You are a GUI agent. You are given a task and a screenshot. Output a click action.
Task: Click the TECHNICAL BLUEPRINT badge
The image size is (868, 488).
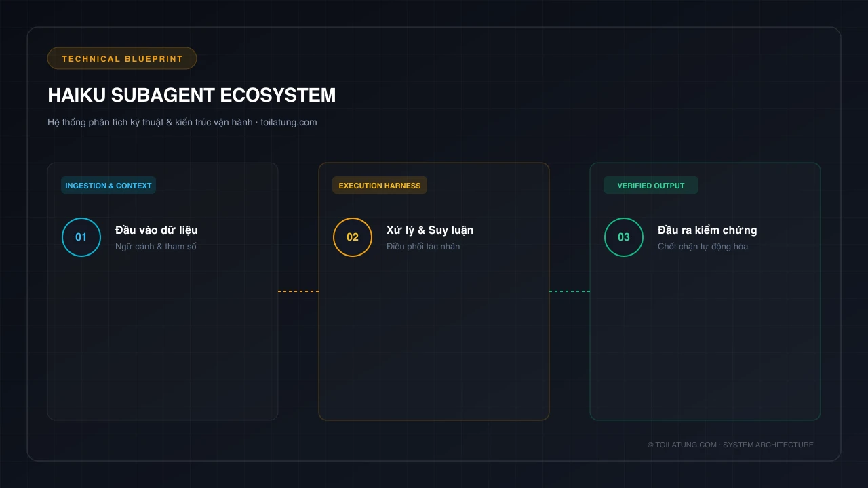click(x=122, y=58)
